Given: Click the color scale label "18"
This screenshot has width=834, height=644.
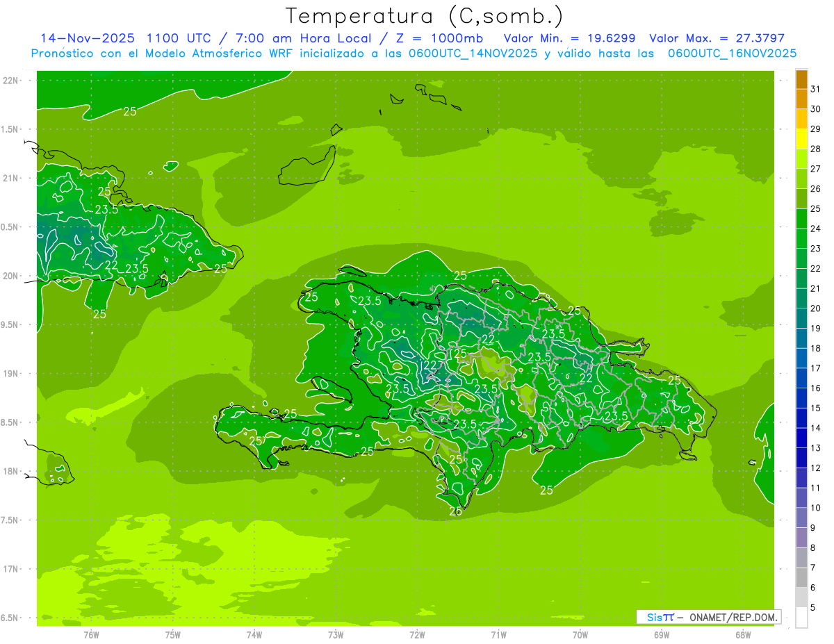Looking at the screenshot, I should pyautogui.click(x=816, y=348).
